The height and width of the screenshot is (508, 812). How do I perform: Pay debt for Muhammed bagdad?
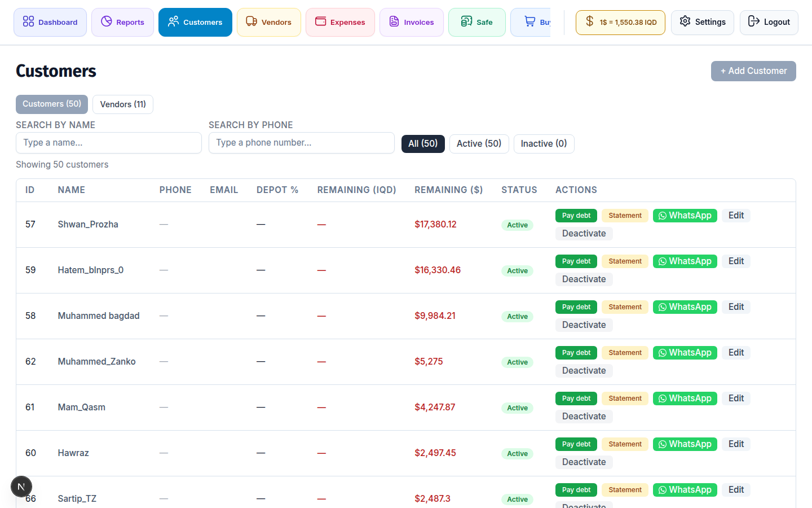click(x=576, y=307)
